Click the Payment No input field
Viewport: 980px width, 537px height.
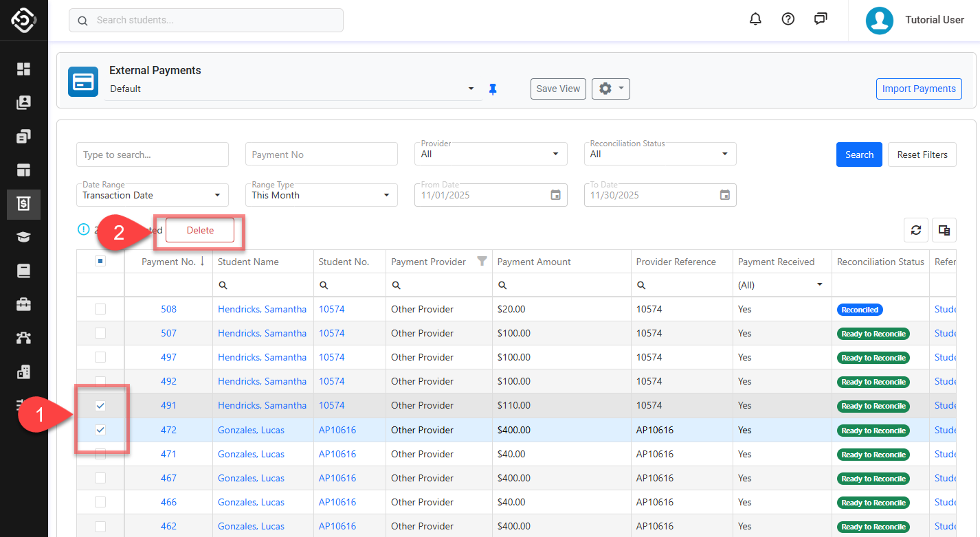click(x=321, y=155)
